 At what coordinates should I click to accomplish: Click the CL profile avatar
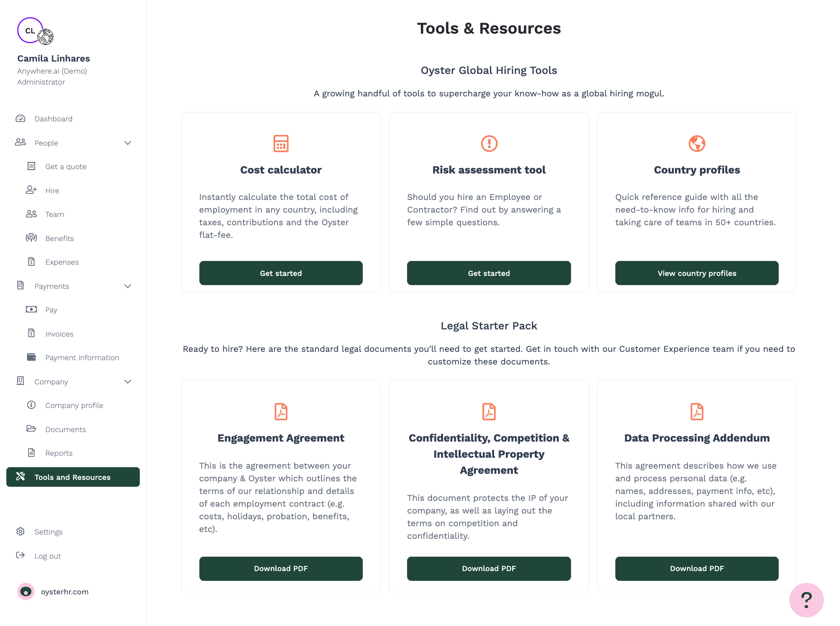pyautogui.click(x=30, y=31)
